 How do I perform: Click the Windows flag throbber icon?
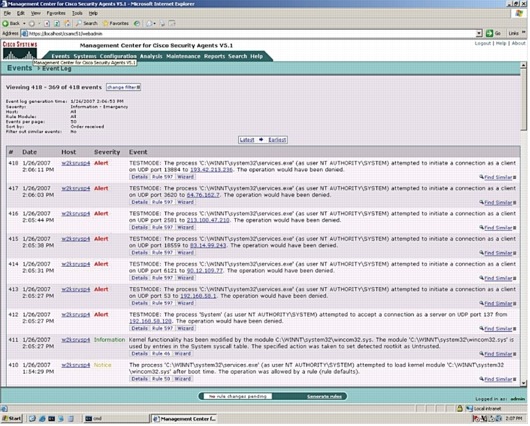point(519,13)
